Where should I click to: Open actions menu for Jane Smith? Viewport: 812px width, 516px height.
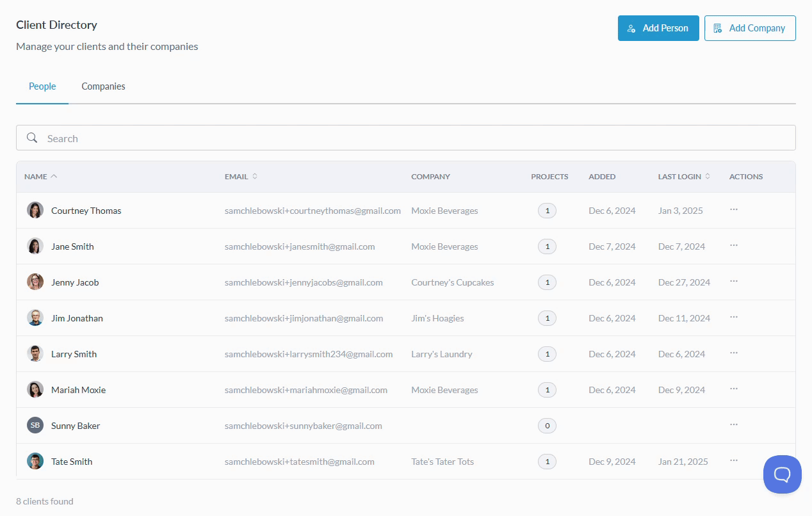click(x=734, y=246)
